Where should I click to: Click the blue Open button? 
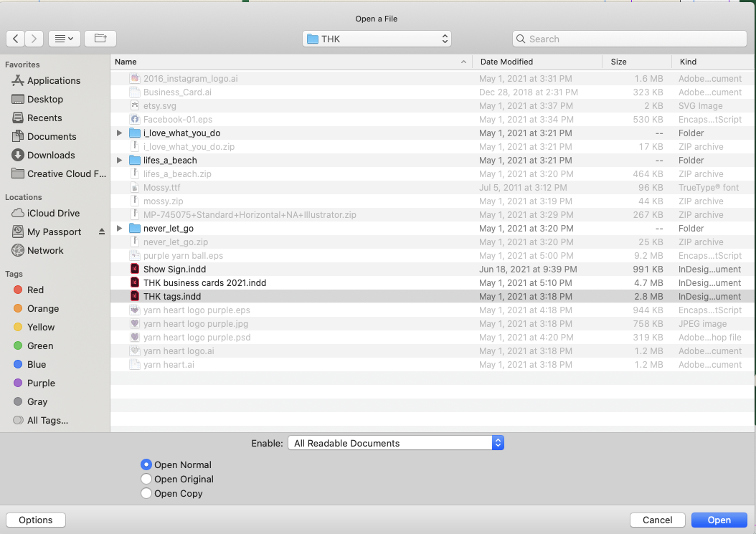pyautogui.click(x=719, y=520)
